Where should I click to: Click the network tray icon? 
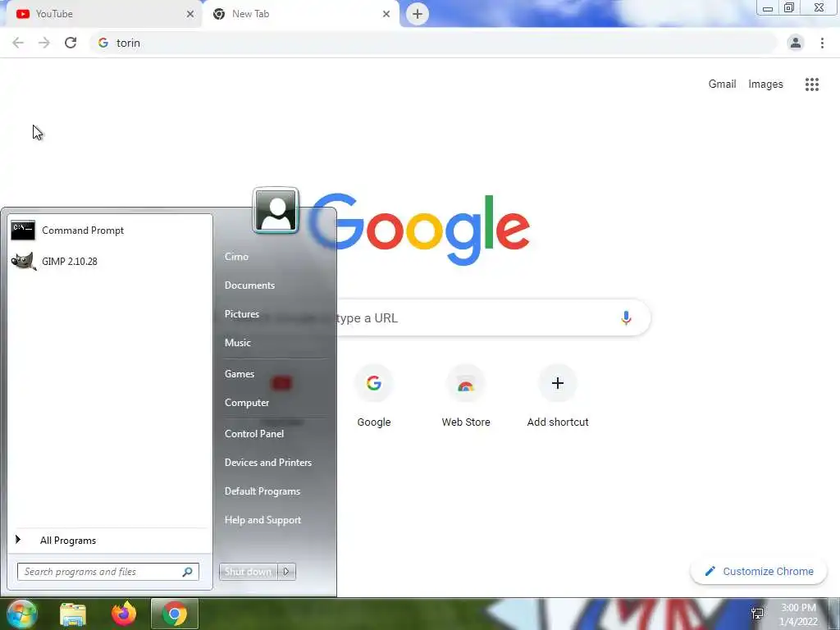[757, 614]
